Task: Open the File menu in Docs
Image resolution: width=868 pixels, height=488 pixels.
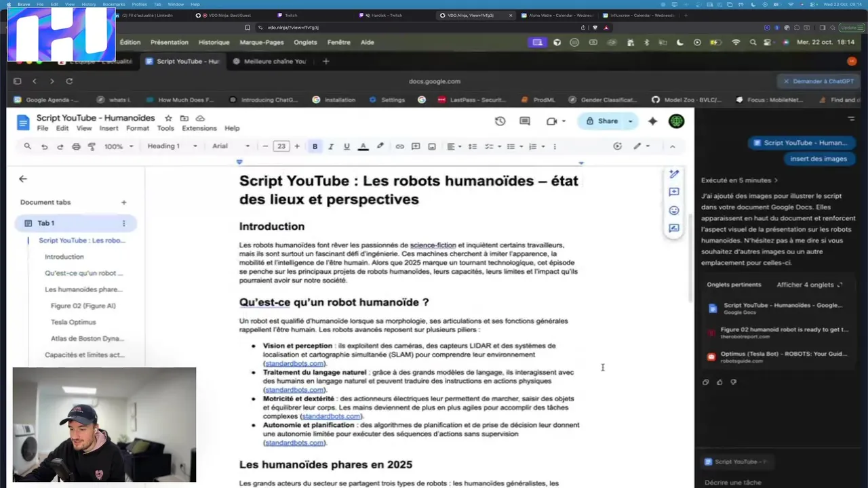Action: point(43,128)
